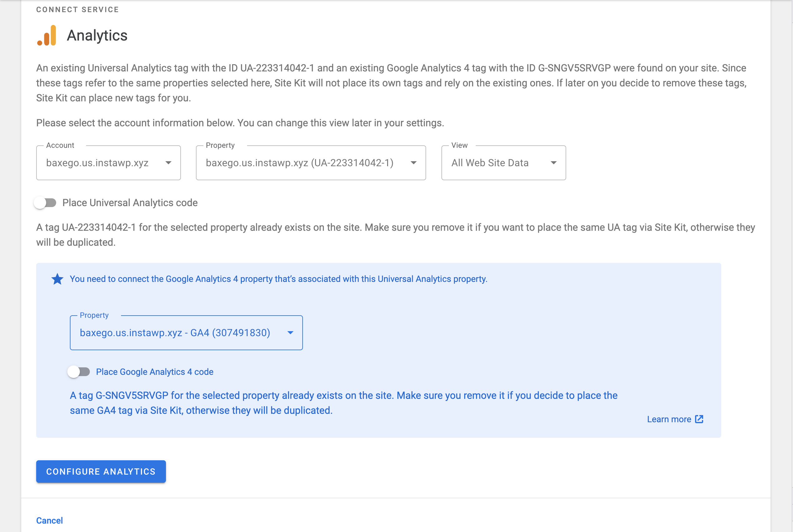Click the Account dropdown arrow icon

tap(168, 163)
